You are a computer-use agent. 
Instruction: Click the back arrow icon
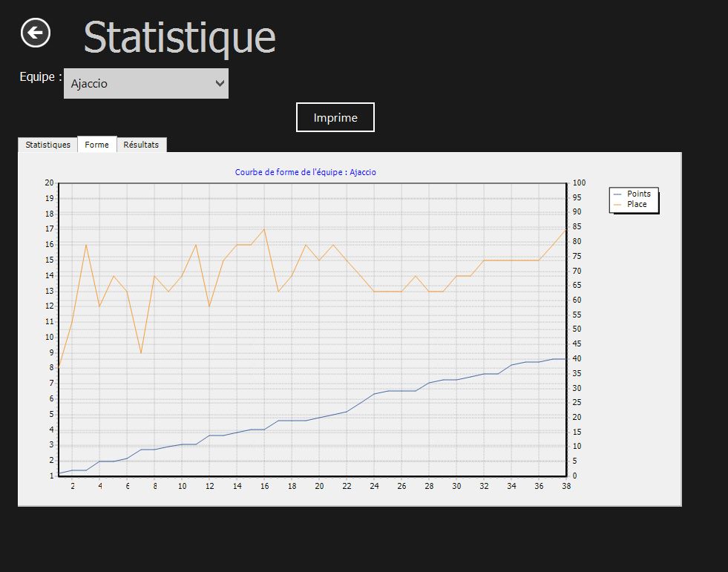pyautogui.click(x=36, y=33)
